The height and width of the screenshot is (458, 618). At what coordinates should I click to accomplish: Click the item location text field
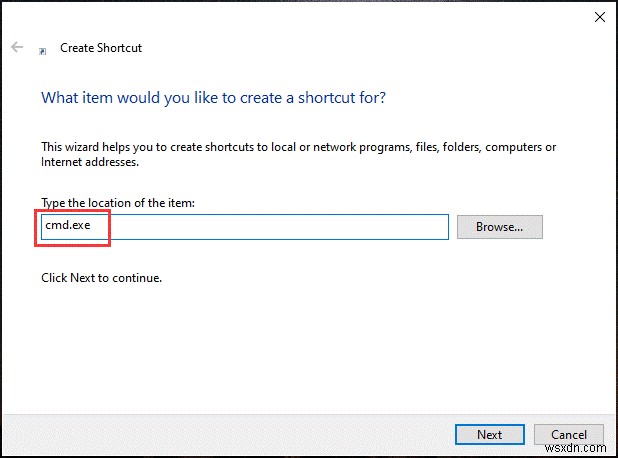pyautogui.click(x=245, y=227)
